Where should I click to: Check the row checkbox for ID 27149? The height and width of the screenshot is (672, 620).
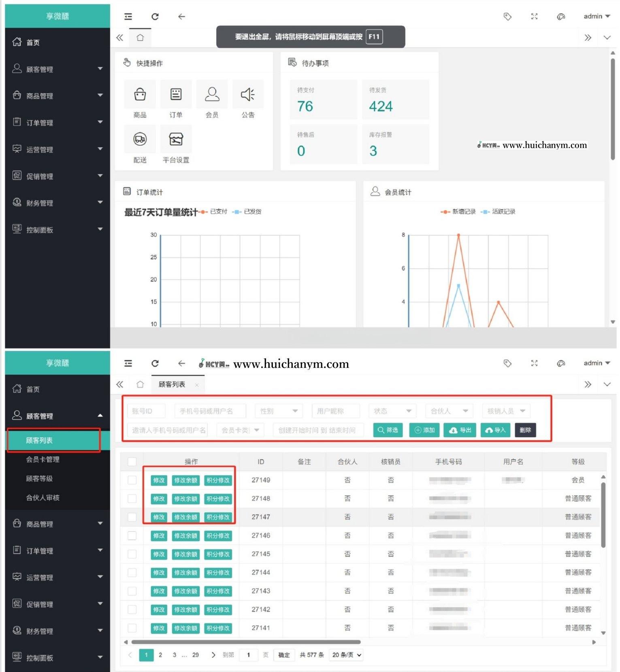[x=132, y=480]
